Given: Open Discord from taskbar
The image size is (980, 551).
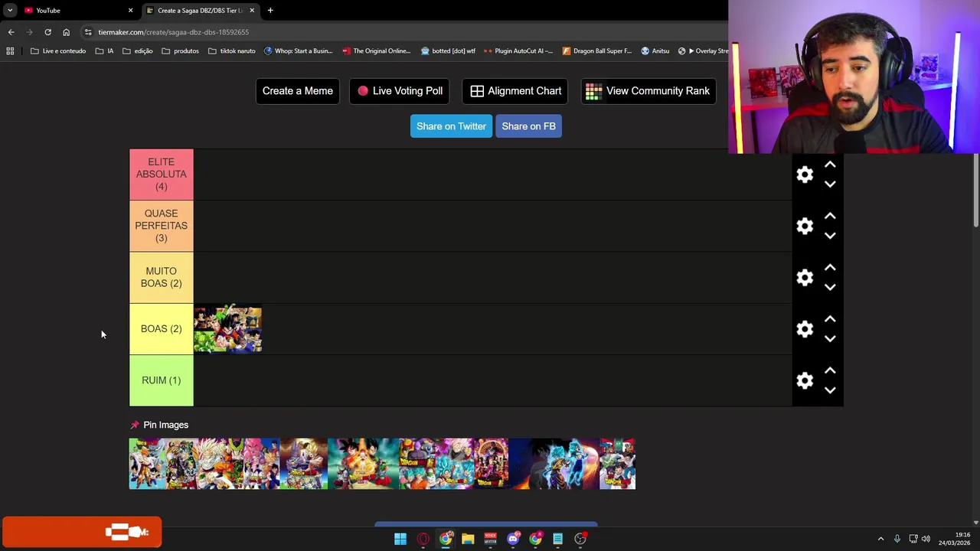Looking at the screenshot, I should click(x=513, y=539).
